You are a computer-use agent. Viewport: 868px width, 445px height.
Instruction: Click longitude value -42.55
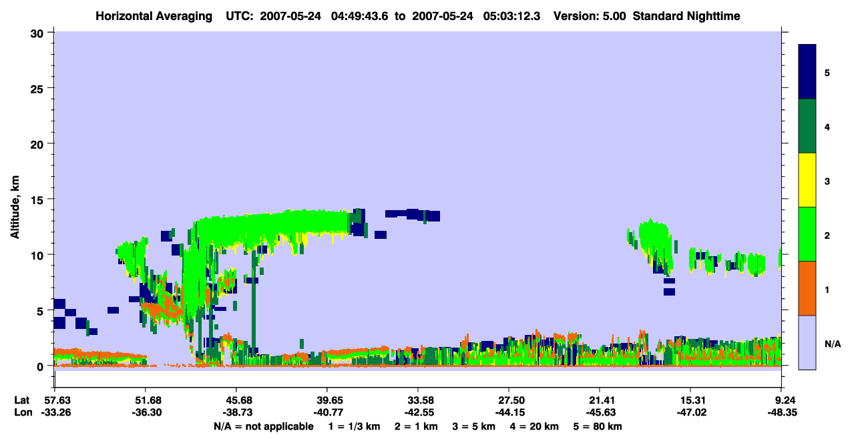(x=418, y=412)
